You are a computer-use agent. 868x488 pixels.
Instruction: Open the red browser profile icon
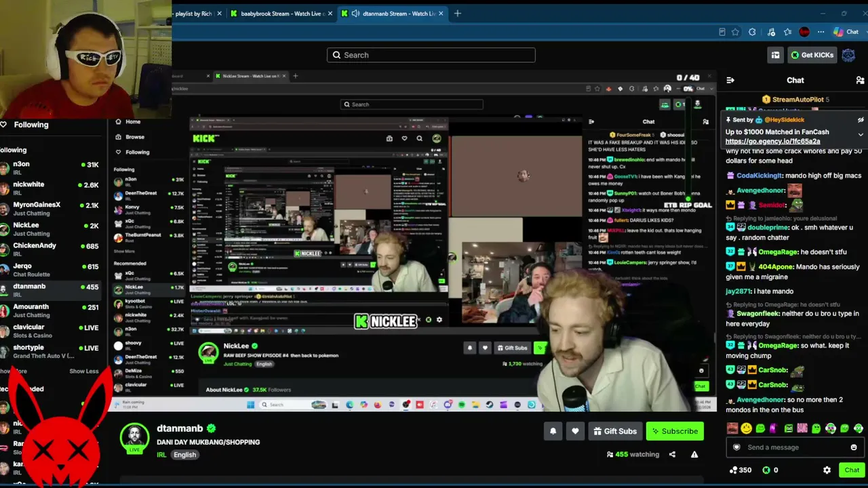point(804,32)
